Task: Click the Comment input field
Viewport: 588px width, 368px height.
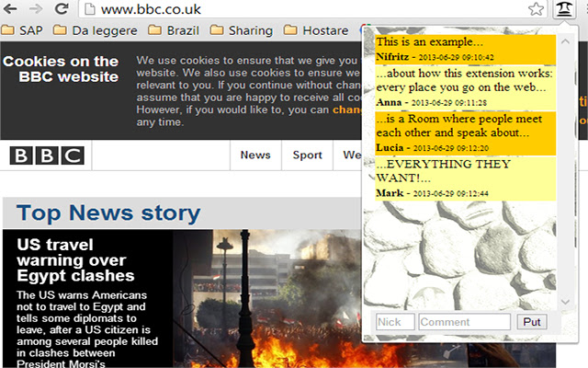Action: tap(465, 322)
